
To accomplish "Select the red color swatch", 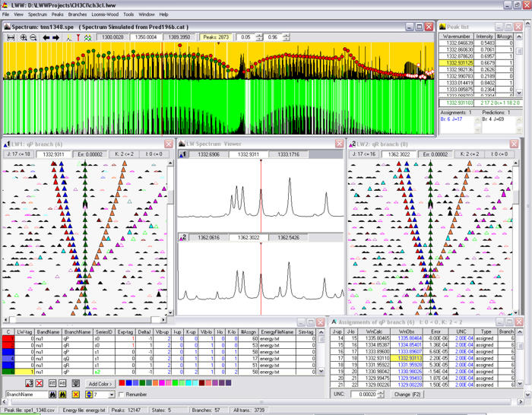I will click(122, 383).
